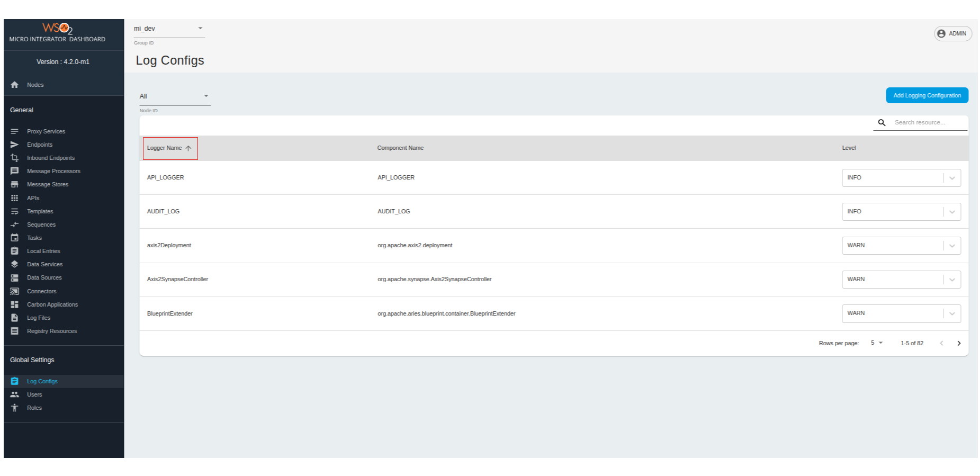The image size is (980, 476).
Task: Open the API_LOGGER level dropdown
Action: tap(901, 178)
